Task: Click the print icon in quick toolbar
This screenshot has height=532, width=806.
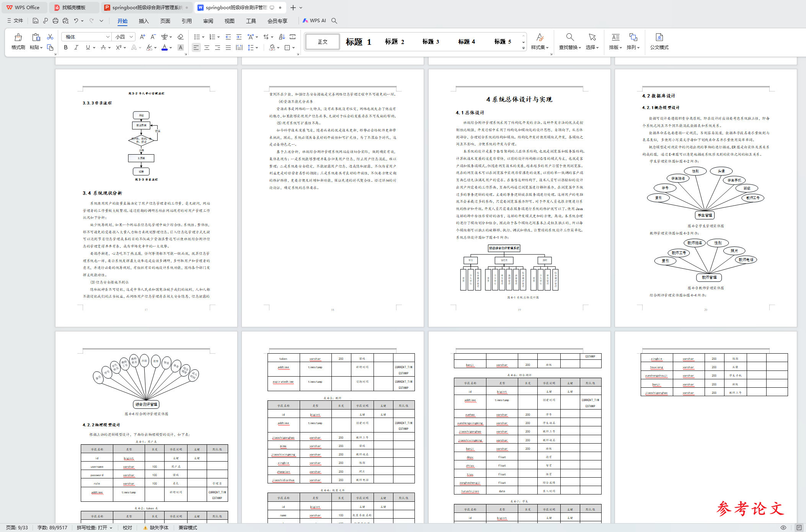Action: point(55,21)
